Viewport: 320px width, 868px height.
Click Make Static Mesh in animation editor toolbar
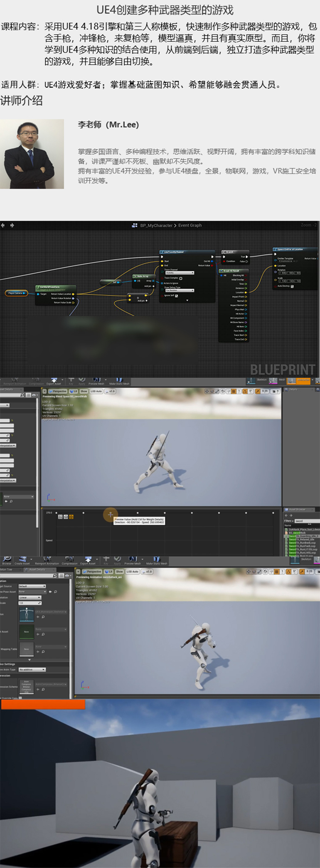(156, 561)
